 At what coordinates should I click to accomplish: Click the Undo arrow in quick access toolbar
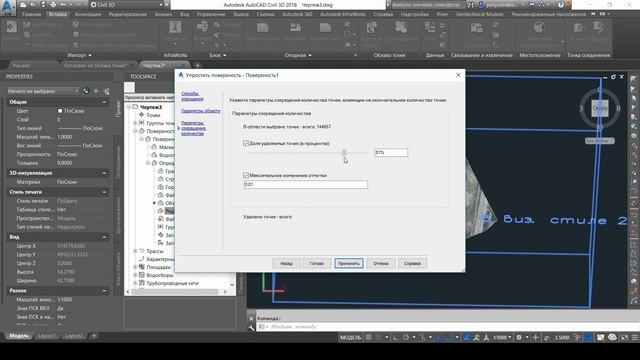pos(64,5)
